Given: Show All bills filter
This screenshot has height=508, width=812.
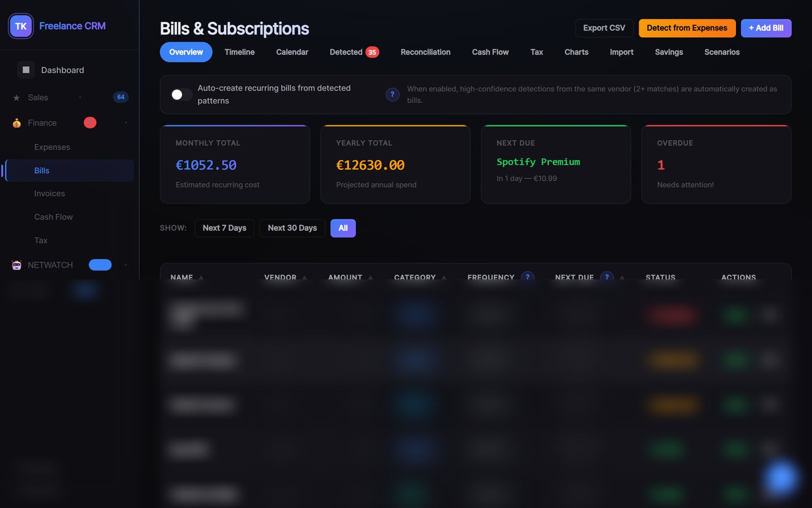Looking at the screenshot, I should (x=343, y=228).
